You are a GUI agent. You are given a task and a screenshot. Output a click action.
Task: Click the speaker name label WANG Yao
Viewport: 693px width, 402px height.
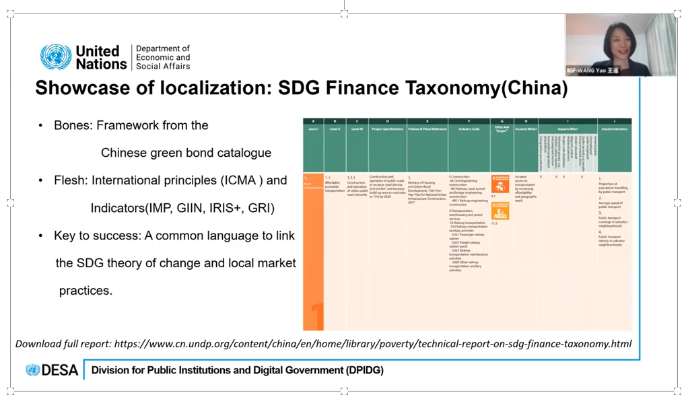(x=593, y=71)
